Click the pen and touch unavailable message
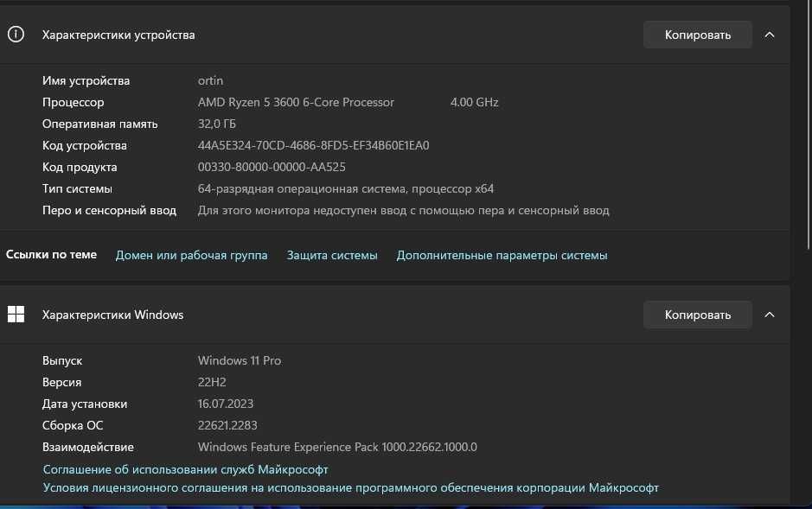 tap(404, 211)
